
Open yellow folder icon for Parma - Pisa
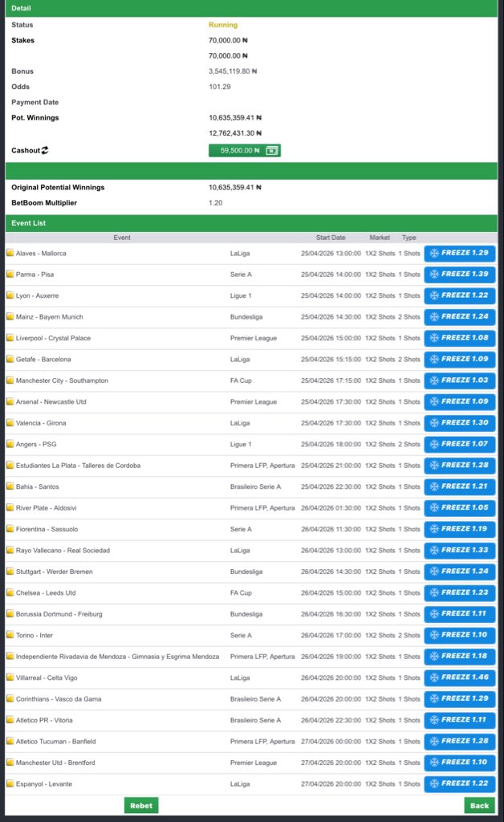pyautogui.click(x=10, y=274)
